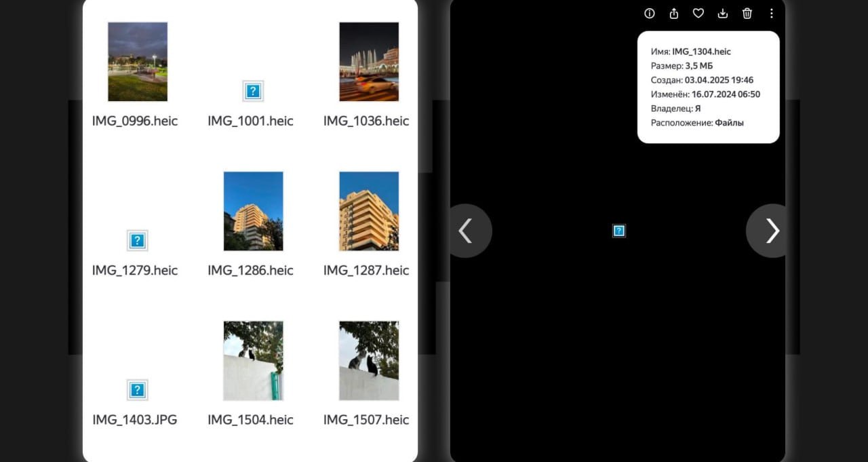The image size is (868, 462).
Task: Open IMG_1287.heic building thumbnail
Action: pyautogui.click(x=369, y=211)
